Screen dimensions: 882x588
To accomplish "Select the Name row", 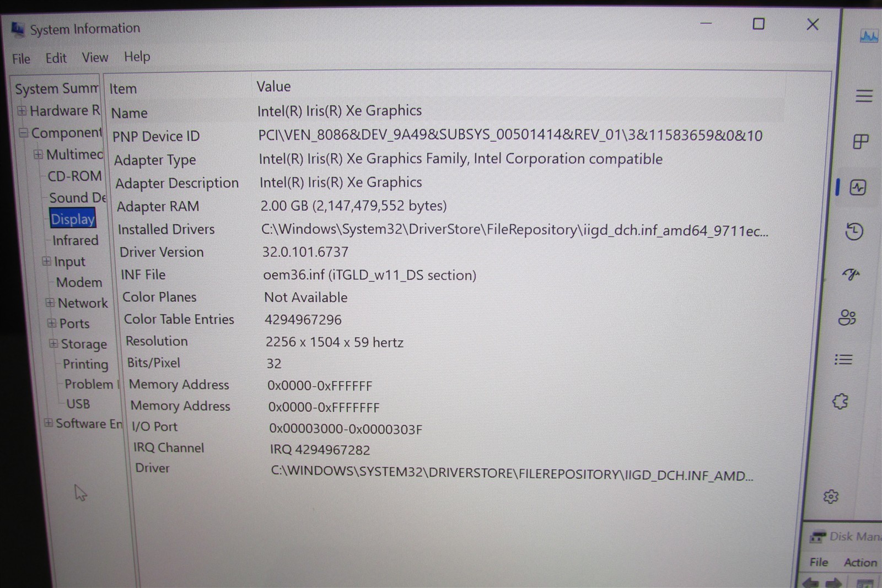I will click(447, 112).
